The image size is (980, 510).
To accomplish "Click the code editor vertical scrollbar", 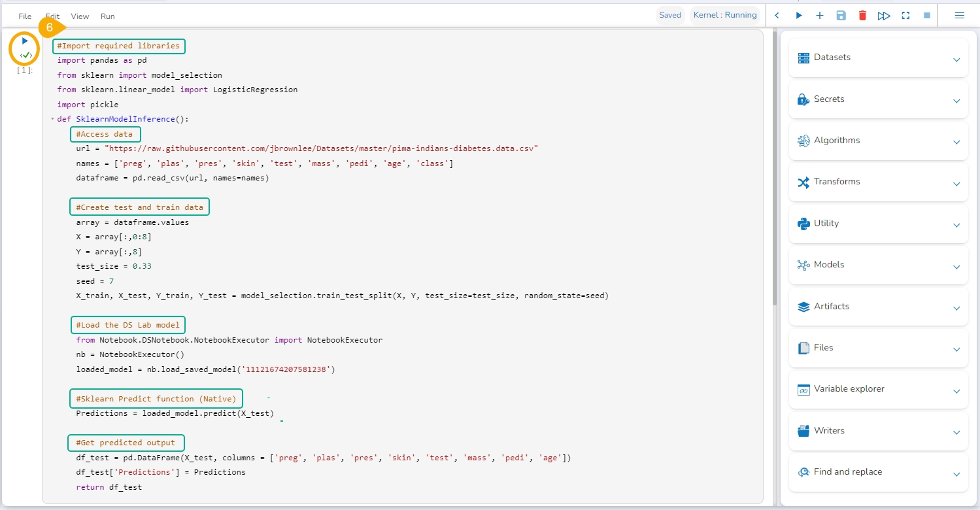I will pos(775,163).
